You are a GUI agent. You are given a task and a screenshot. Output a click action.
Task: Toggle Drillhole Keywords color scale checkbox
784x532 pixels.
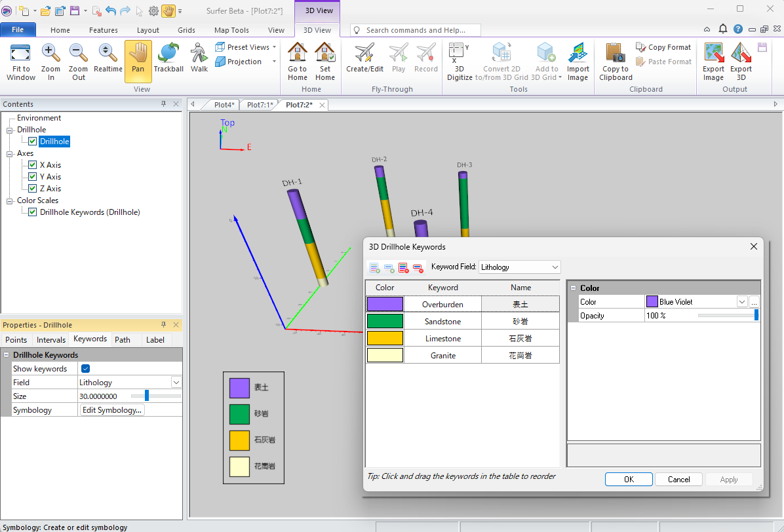33,212
